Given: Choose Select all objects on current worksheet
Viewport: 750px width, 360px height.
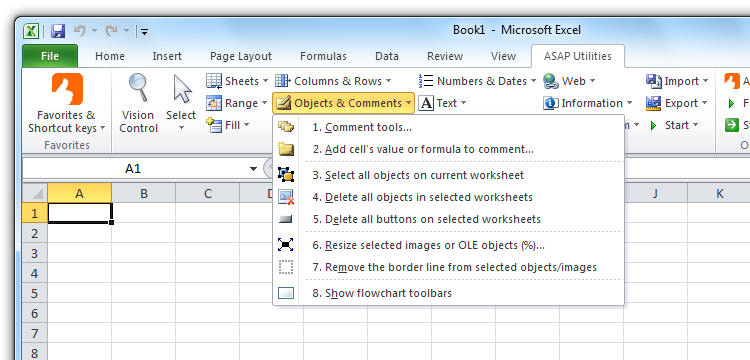Looking at the screenshot, I should point(448,175).
